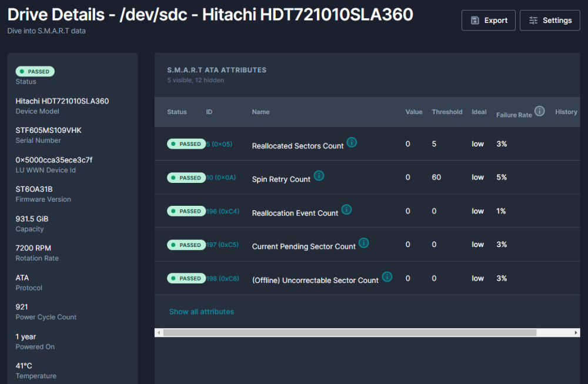
Task: Click the Current Pending Sector Count name
Action: click(x=304, y=246)
